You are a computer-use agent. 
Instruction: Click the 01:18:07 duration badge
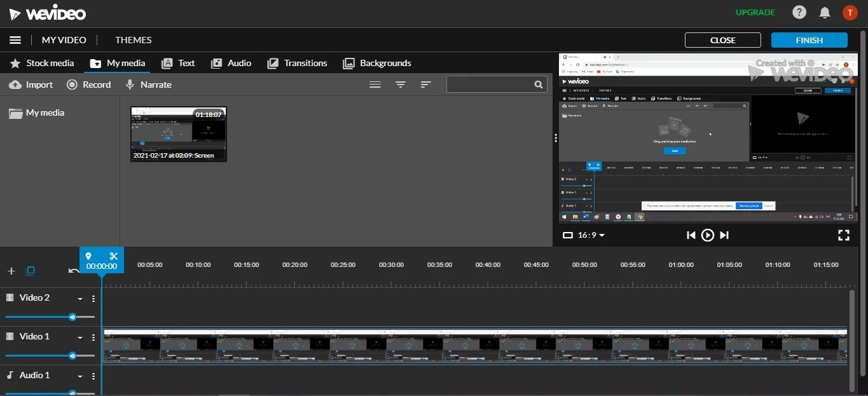(209, 114)
